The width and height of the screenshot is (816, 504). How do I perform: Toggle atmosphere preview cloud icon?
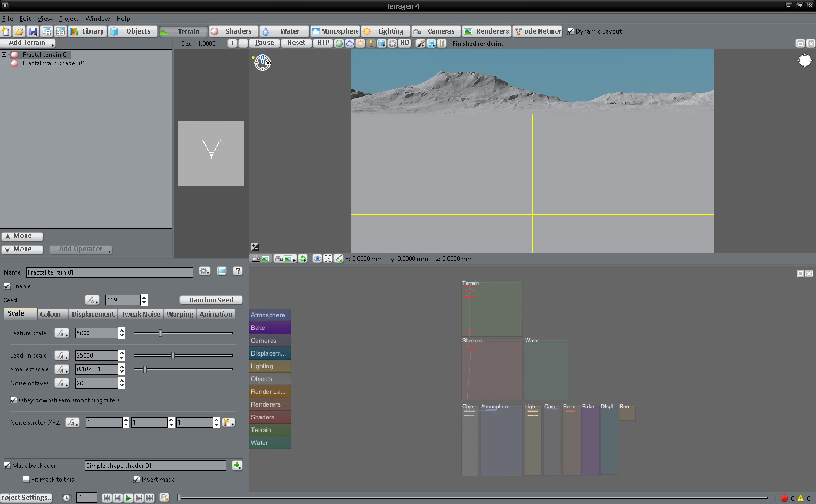point(350,44)
